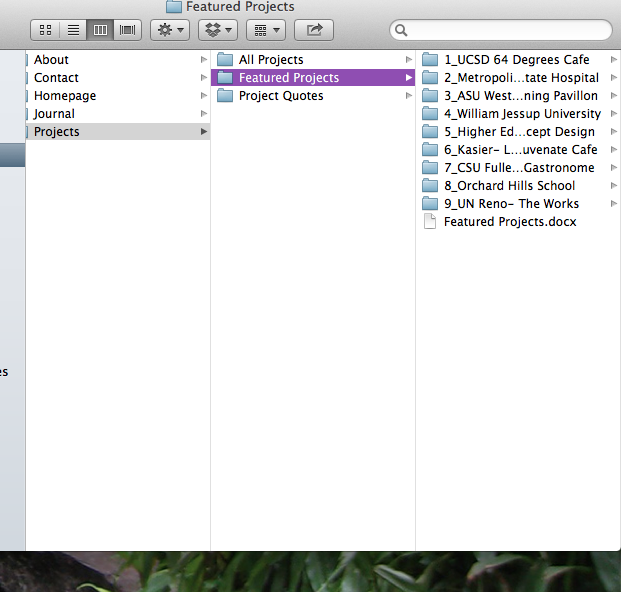Click the Finder search field
The width and height of the screenshot is (621, 592).
[500, 30]
